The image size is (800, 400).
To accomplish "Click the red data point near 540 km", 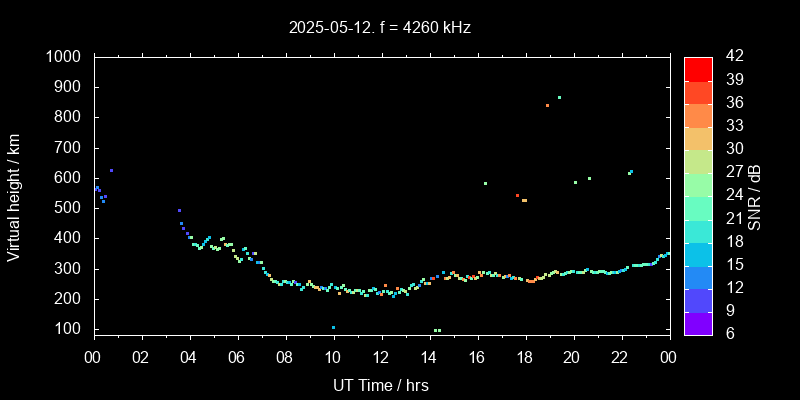I will (517, 195).
